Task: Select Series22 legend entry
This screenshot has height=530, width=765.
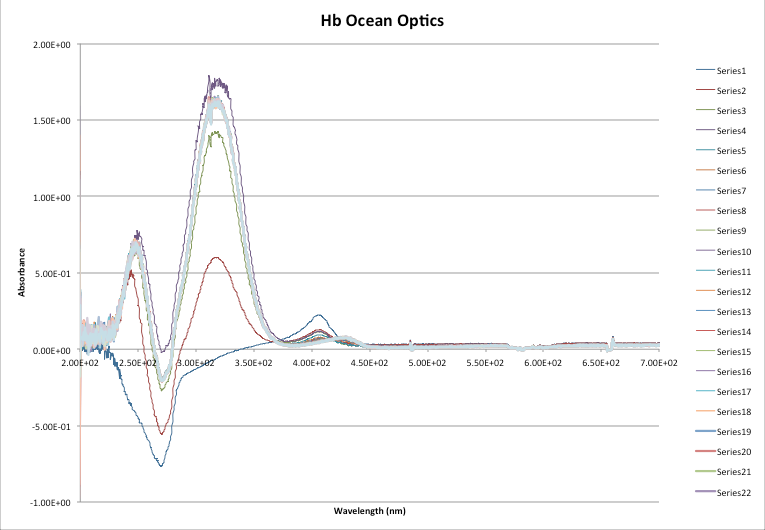Action: tap(733, 492)
